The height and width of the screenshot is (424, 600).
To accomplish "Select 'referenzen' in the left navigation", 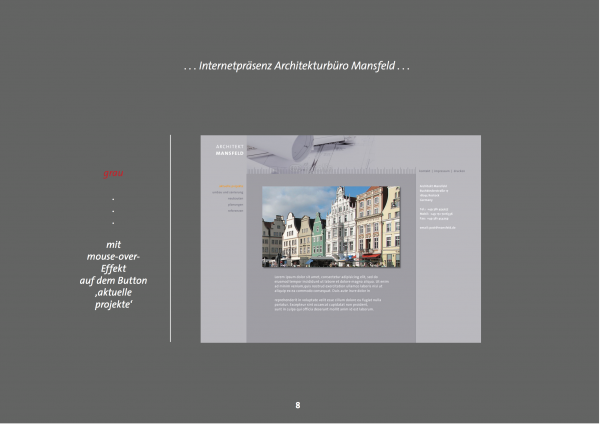I will (x=235, y=210).
